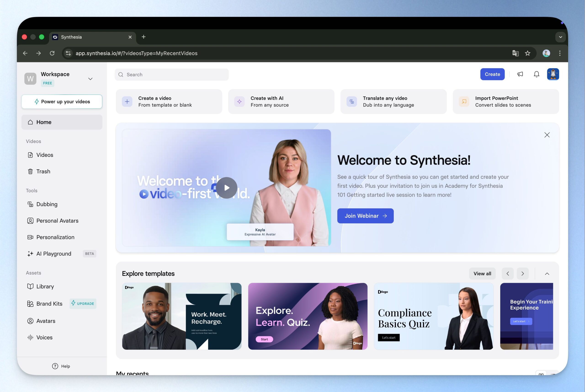The height and width of the screenshot is (392, 585).
Task: Open the Dubbing tool in sidebar
Action: click(x=47, y=204)
